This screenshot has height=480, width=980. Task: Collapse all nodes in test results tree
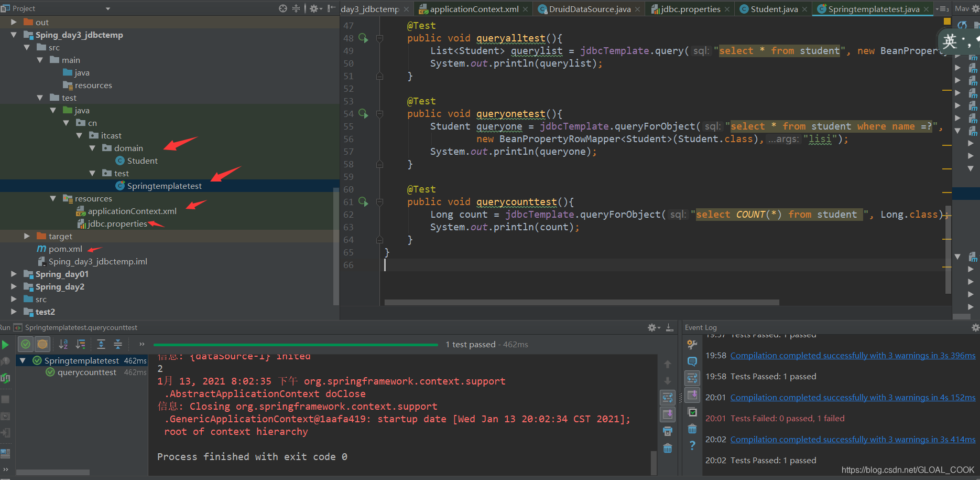(x=118, y=345)
